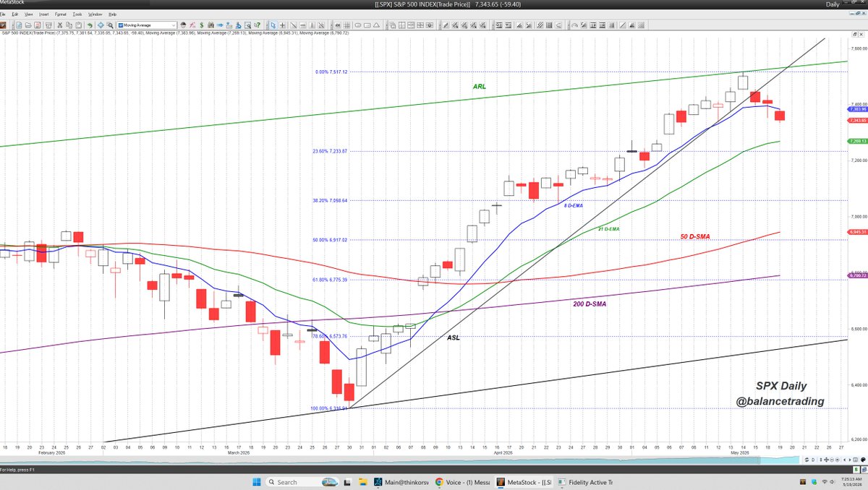Click the binoculars Explorer icon
The width and height of the screenshot is (868, 490).
click(211, 25)
